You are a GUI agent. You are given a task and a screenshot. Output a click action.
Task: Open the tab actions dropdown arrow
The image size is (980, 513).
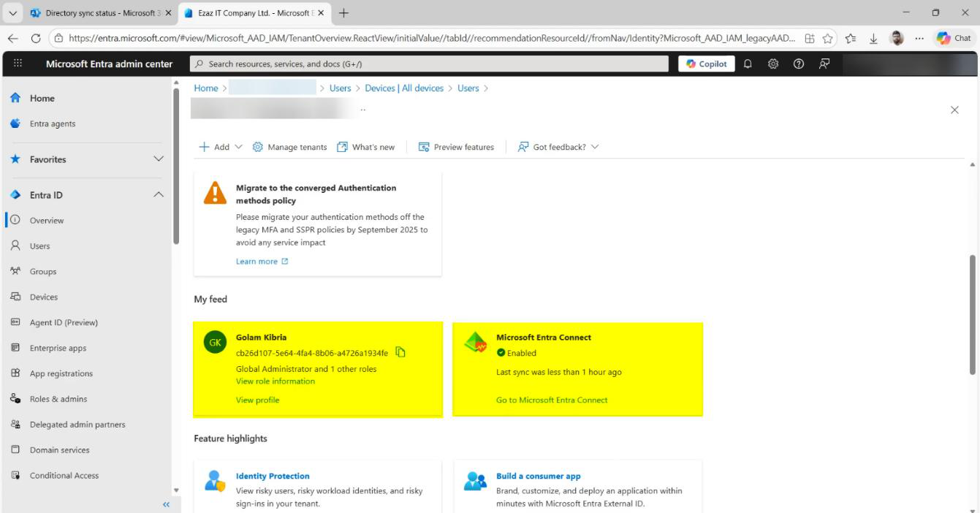13,13
